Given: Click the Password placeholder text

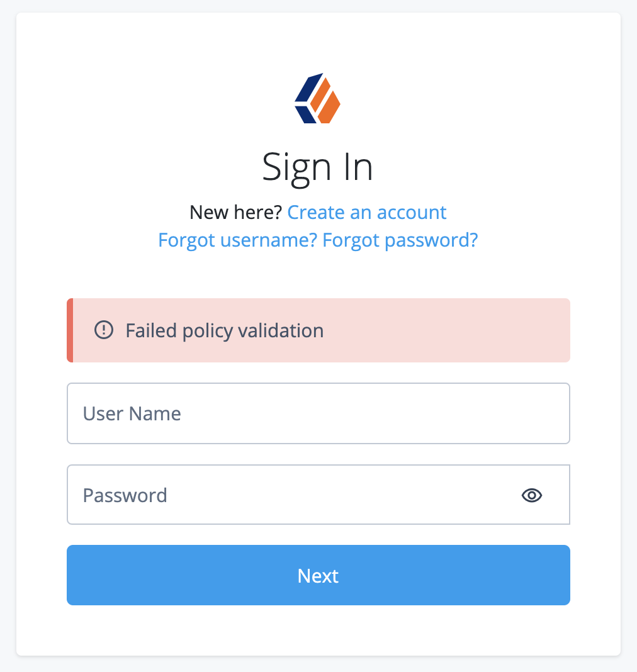Looking at the screenshot, I should coord(125,495).
